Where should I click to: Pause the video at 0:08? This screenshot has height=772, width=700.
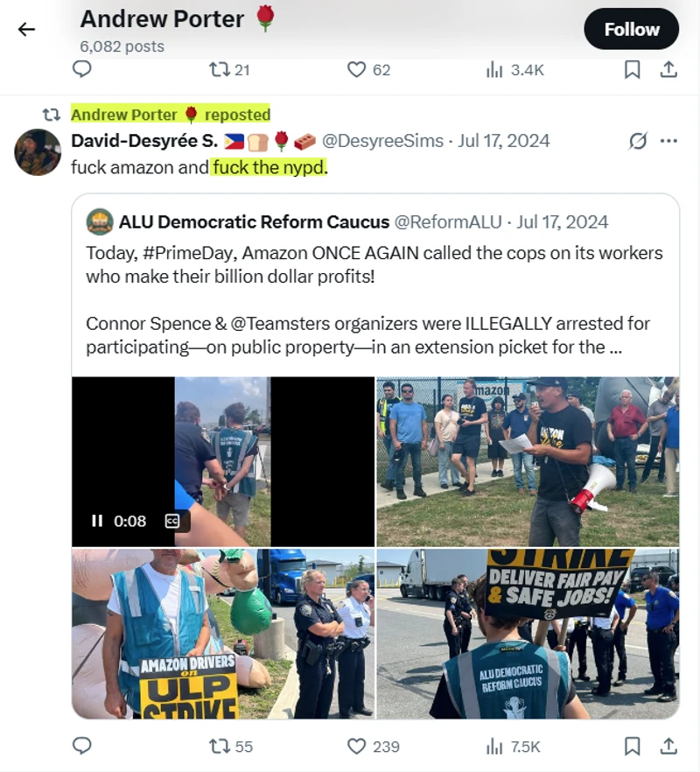click(x=97, y=521)
